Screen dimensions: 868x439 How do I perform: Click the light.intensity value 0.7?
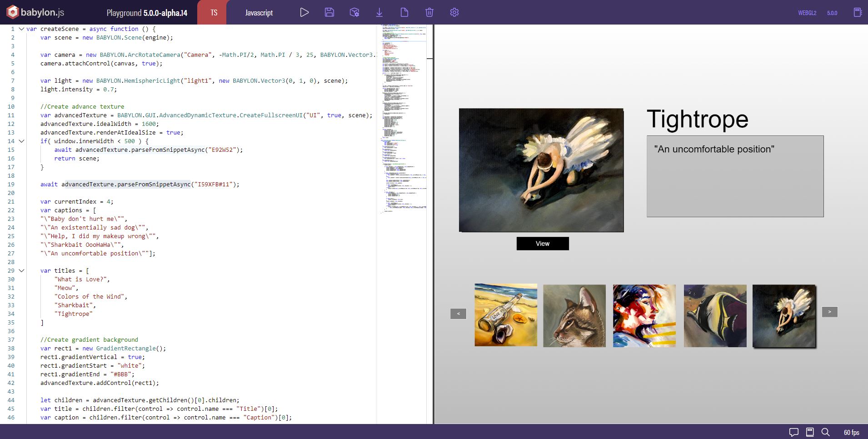(109, 90)
